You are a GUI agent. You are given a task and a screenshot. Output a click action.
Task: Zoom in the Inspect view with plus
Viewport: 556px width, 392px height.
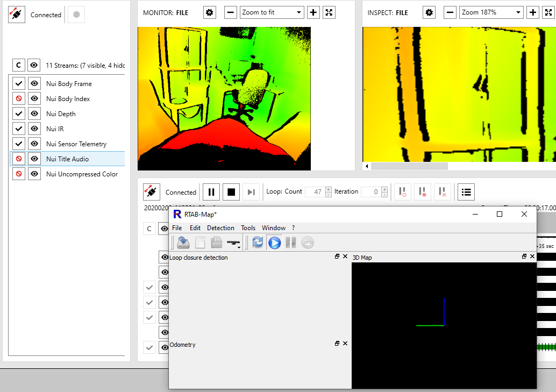[533, 12]
